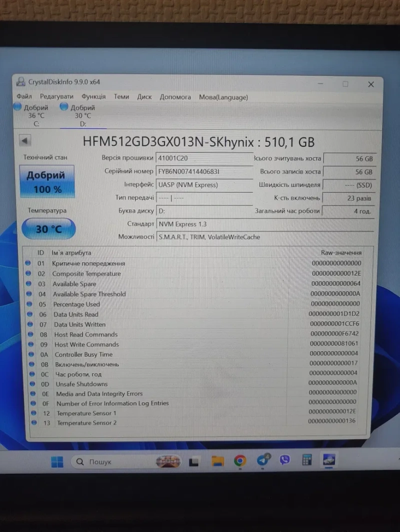
Task: Click the status dot for Host Write Commands
Action: pos(31,344)
